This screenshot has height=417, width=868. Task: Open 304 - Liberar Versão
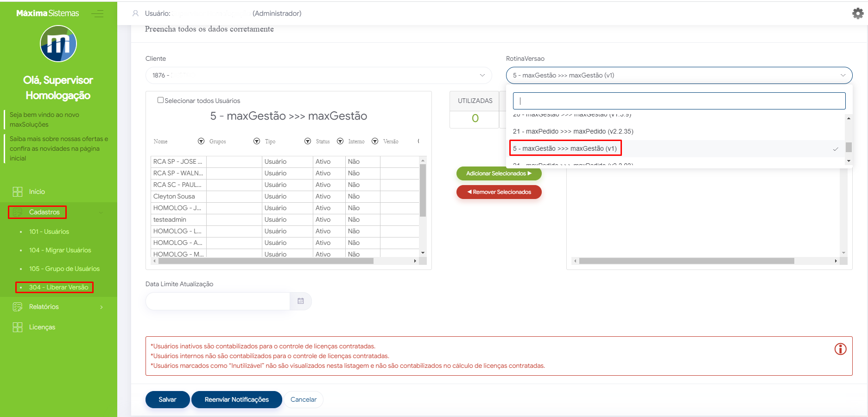[59, 287]
